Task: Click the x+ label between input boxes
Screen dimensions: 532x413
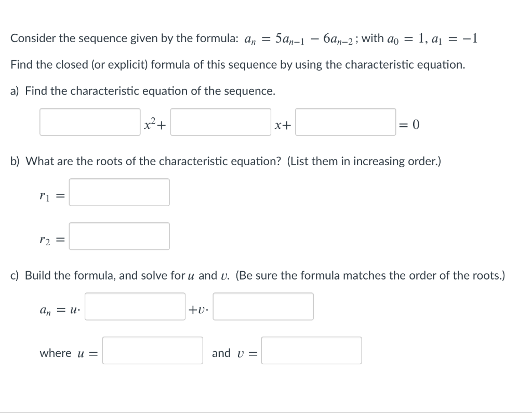Action: [282, 125]
